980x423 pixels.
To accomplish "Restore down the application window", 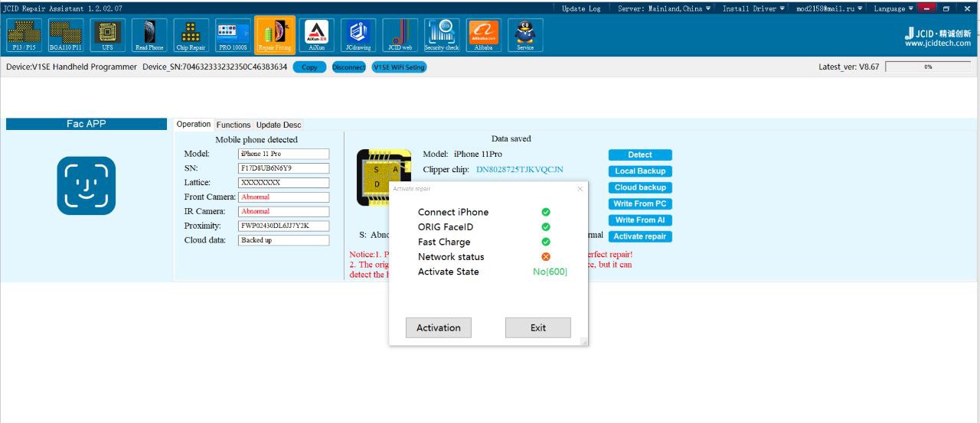I will (x=946, y=8).
